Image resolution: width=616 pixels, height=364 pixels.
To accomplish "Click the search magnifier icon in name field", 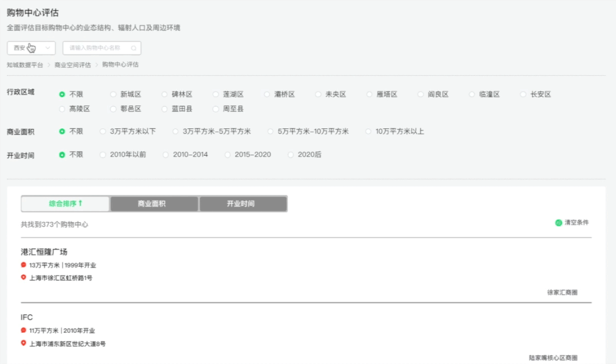I will pyautogui.click(x=134, y=48).
